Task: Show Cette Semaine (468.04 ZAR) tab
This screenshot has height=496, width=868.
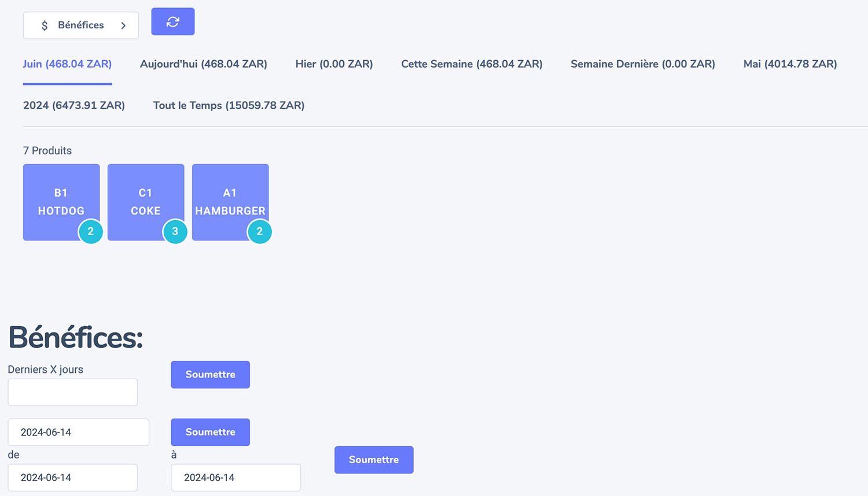Action: 472,64
